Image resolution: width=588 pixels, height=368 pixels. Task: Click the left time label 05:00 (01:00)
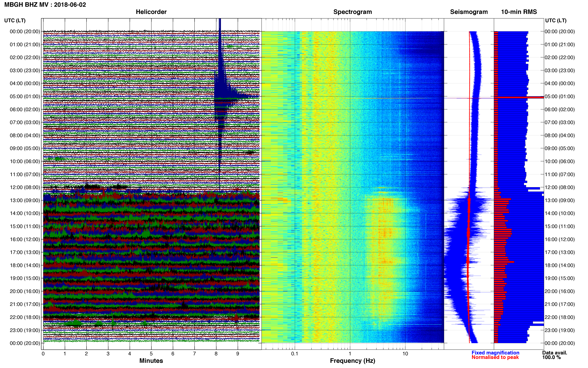(25, 96)
